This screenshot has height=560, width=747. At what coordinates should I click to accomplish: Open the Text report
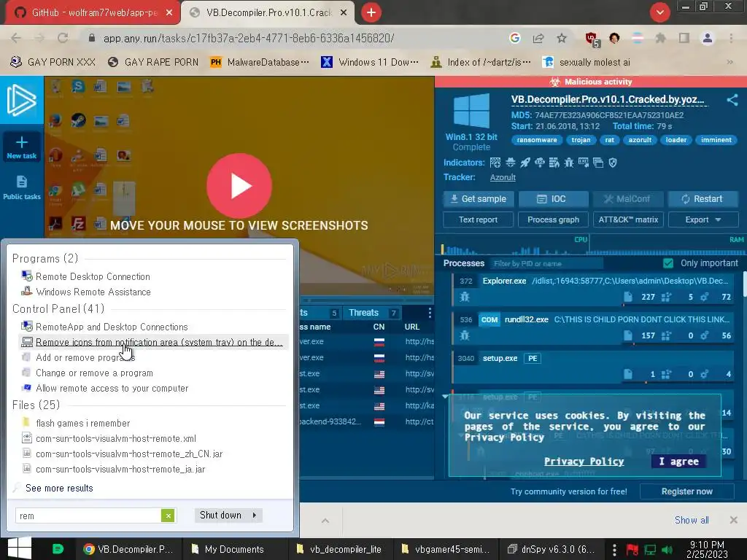(479, 219)
